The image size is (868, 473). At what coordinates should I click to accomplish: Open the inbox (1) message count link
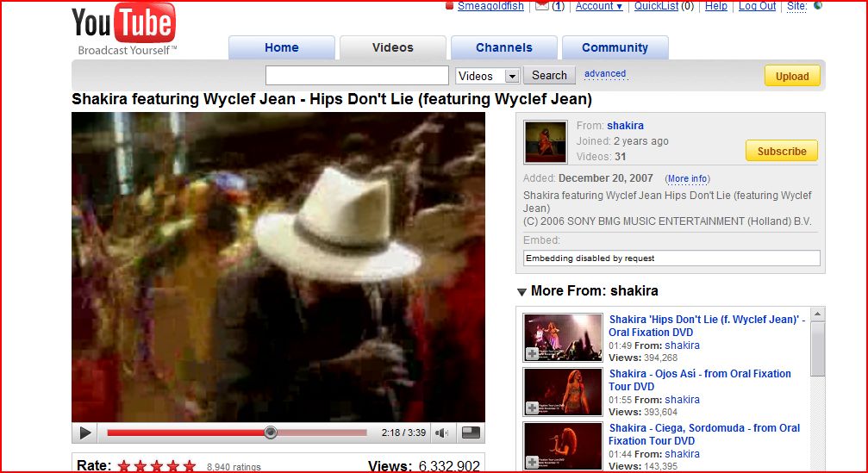coord(558,6)
